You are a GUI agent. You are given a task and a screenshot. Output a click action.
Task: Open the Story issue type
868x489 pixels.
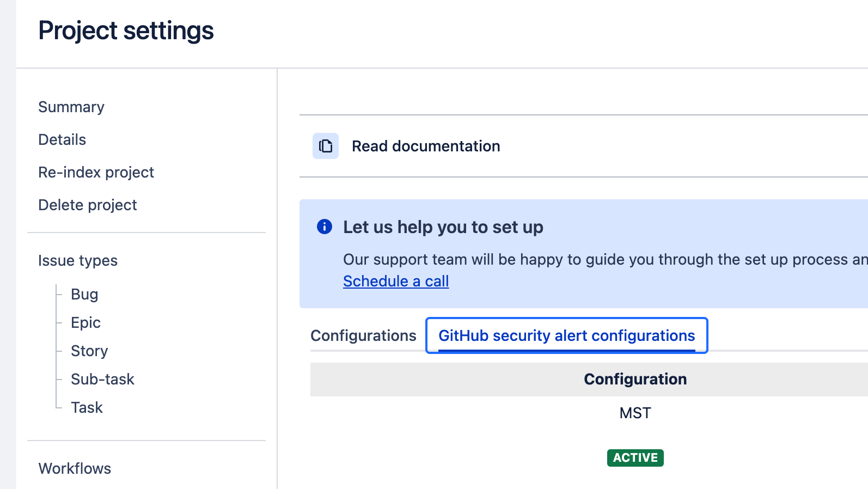tap(89, 351)
